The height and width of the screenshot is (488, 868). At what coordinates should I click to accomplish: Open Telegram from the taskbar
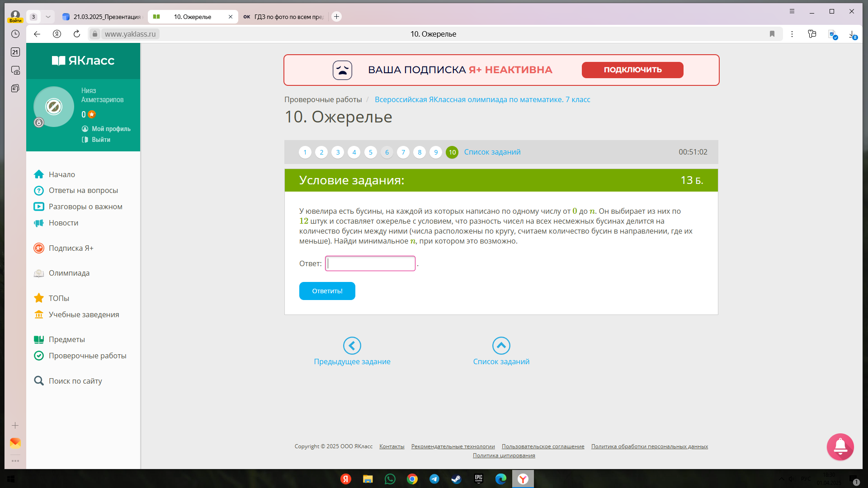click(434, 479)
